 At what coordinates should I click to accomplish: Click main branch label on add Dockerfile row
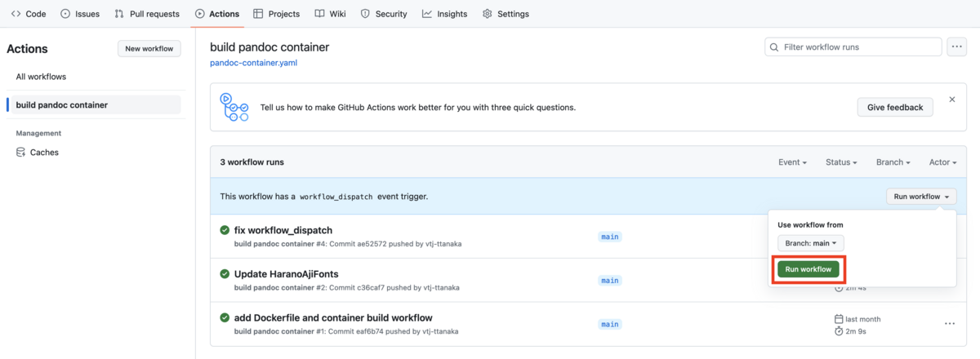pos(610,324)
